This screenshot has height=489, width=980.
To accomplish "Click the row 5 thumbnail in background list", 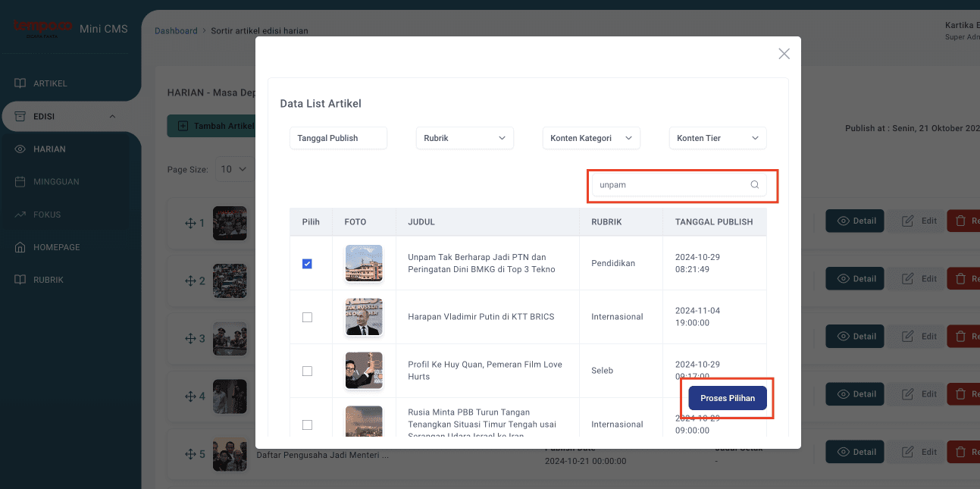I will tap(230, 454).
